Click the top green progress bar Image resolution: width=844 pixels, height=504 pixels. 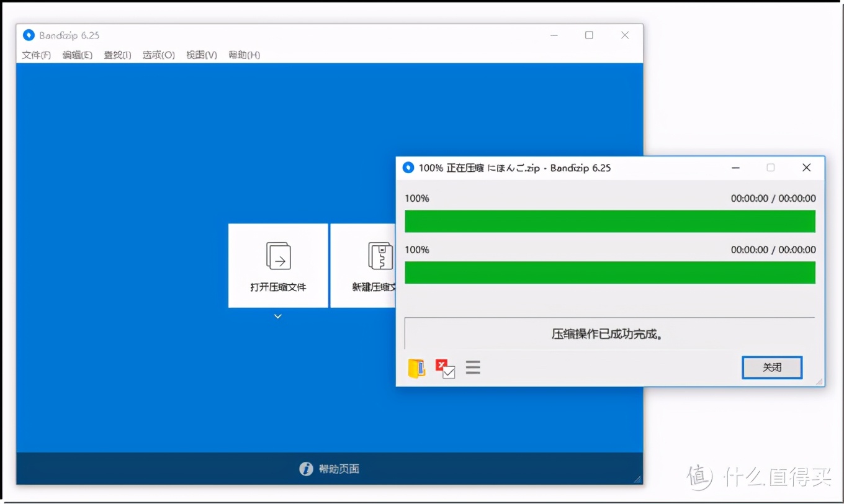[609, 221]
